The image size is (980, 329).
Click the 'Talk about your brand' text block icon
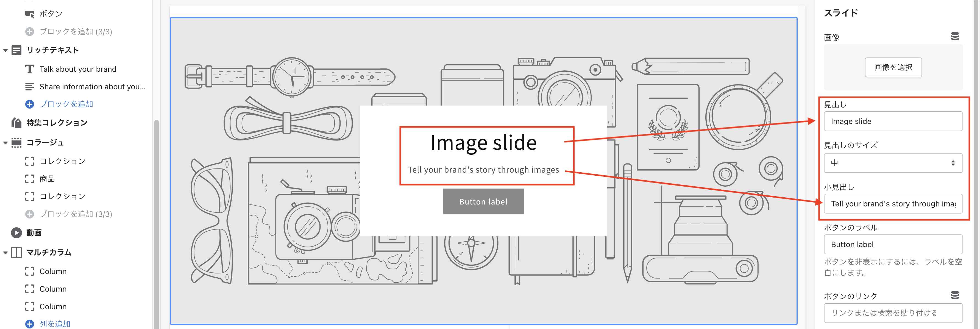(x=30, y=69)
